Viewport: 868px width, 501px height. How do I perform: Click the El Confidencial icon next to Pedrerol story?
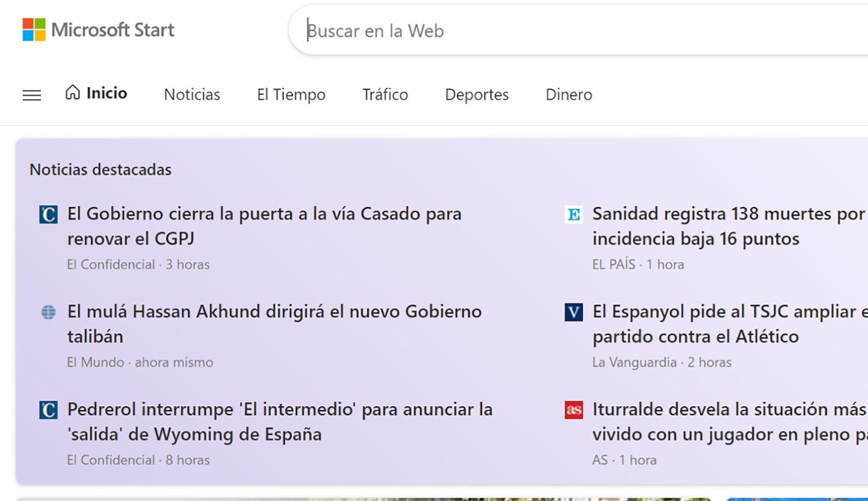[x=48, y=410]
